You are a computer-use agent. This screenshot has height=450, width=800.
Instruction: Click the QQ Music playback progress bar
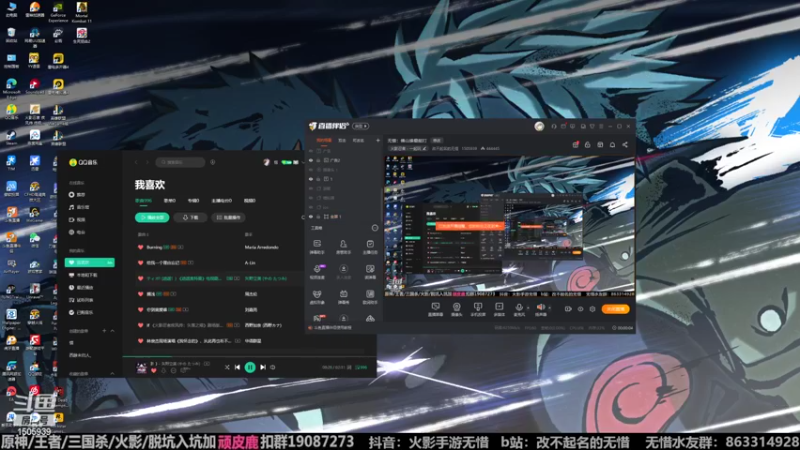(249, 356)
